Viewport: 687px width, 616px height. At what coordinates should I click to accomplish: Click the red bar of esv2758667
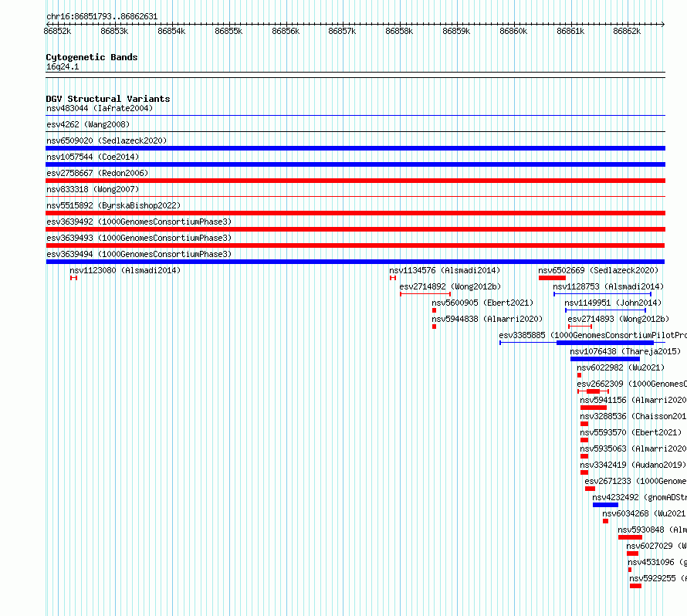355,181
